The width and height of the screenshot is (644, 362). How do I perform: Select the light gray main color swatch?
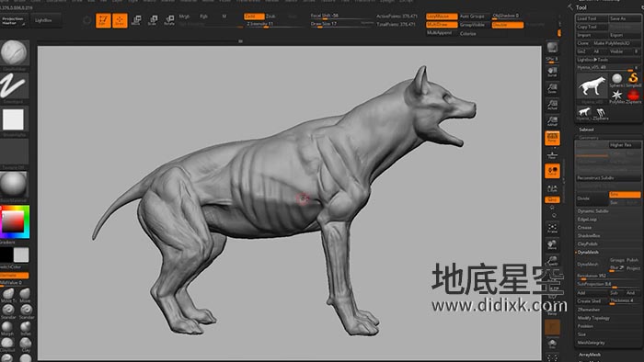[x=21, y=255]
